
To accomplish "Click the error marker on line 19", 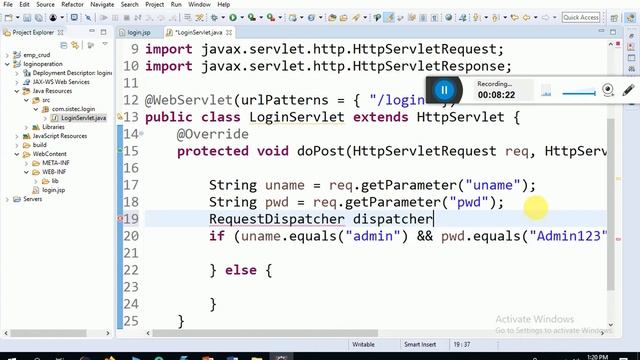I will click(120, 219).
